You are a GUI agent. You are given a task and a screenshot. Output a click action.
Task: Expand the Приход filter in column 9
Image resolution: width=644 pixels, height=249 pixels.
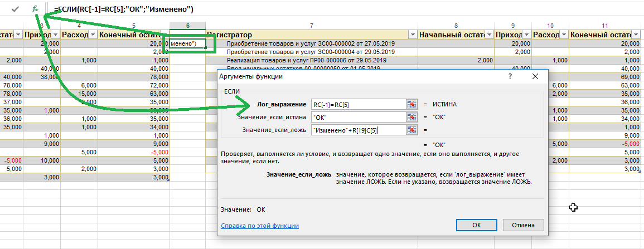525,35
